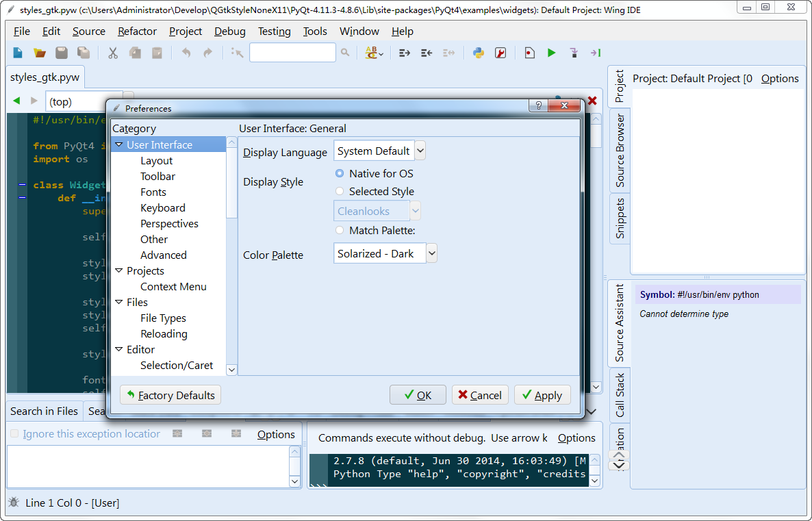The image size is (812, 521).
Task: Click the Python shell icon in toolbar
Action: tap(479, 53)
